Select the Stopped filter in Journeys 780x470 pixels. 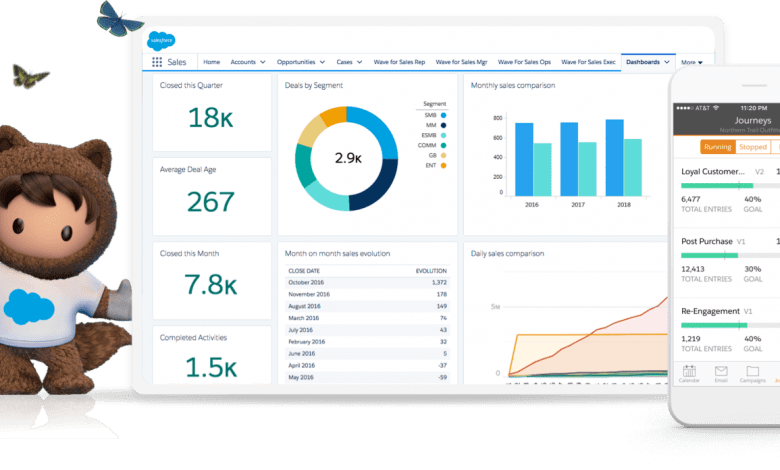pos(753,147)
